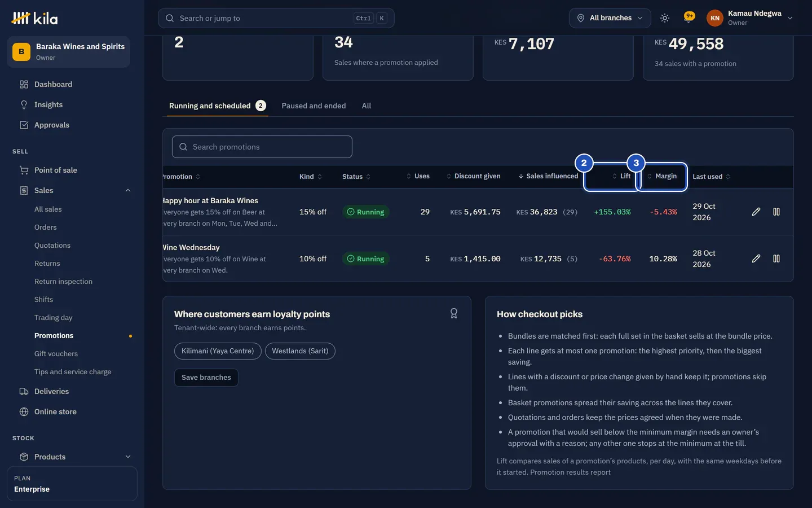Sort by Lift column header
The image size is (812, 508).
pyautogui.click(x=621, y=176)
